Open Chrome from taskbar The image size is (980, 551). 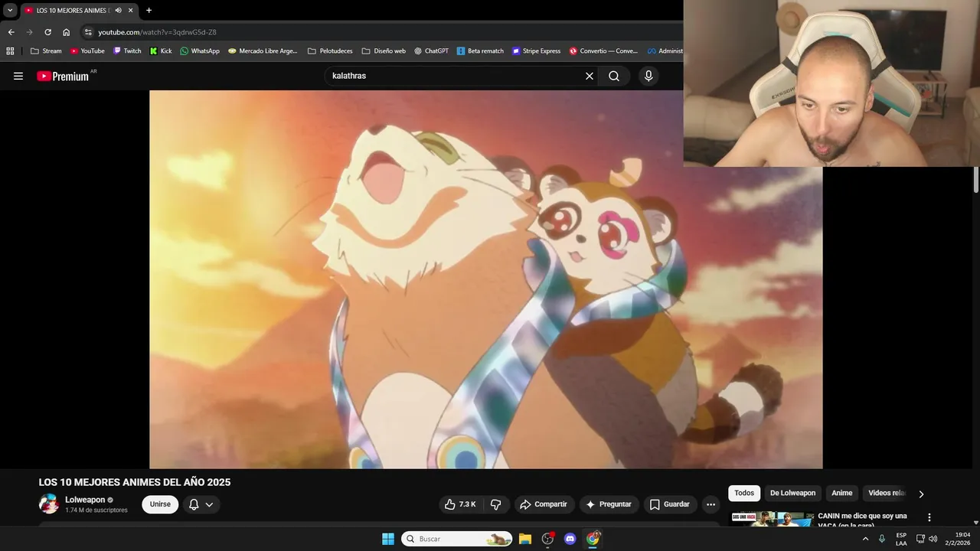click(593, 539)
